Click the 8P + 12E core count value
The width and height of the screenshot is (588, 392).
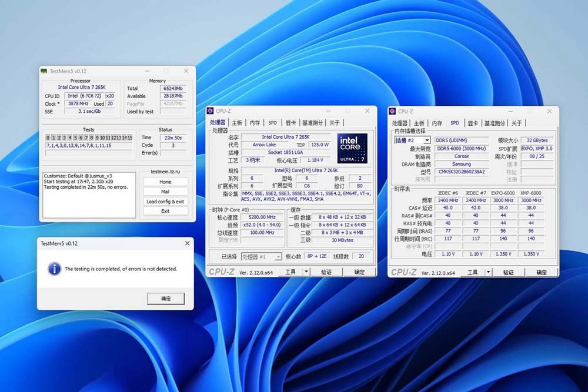click(x=317, y=256)
